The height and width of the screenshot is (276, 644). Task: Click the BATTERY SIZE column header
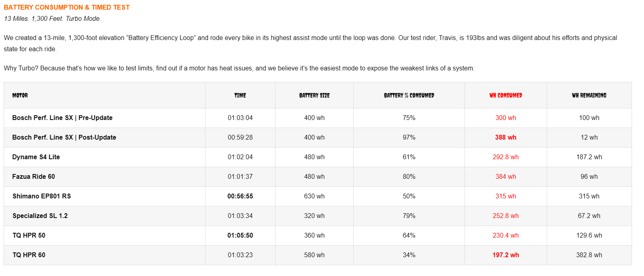314,95
